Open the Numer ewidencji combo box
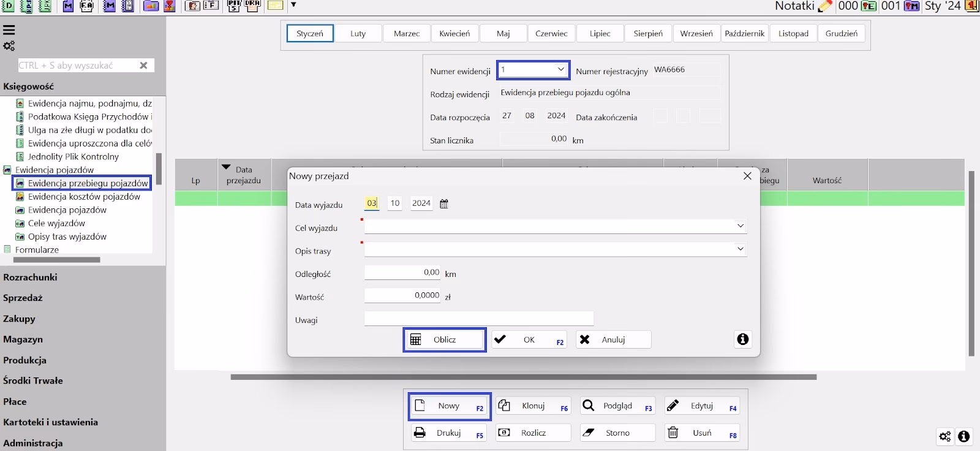The width and height of the screenshot is (980, 451). pyautogui.click(x=560, y=70)
